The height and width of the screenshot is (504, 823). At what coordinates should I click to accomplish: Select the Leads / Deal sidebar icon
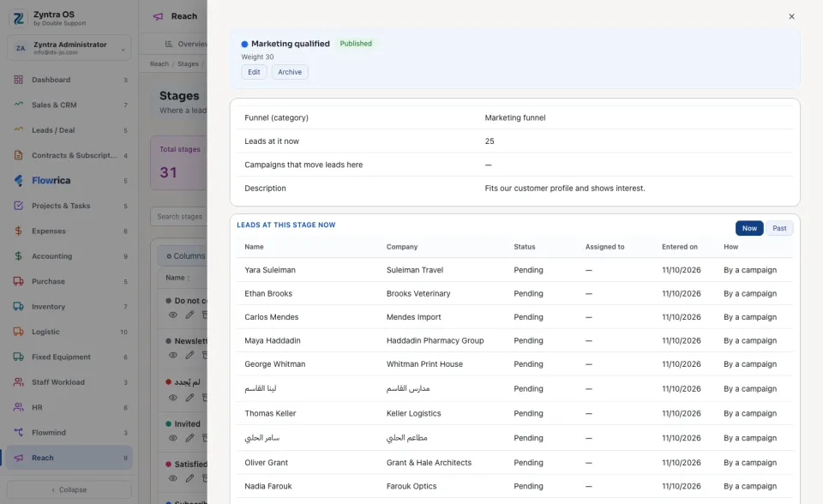pyautogui.click(x=18, y=129)
